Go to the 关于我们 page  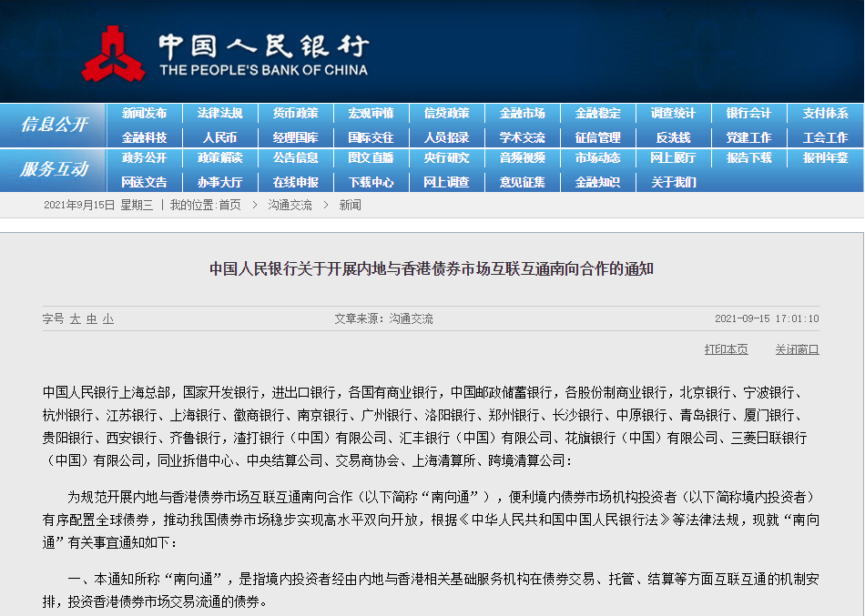(673, 182)
